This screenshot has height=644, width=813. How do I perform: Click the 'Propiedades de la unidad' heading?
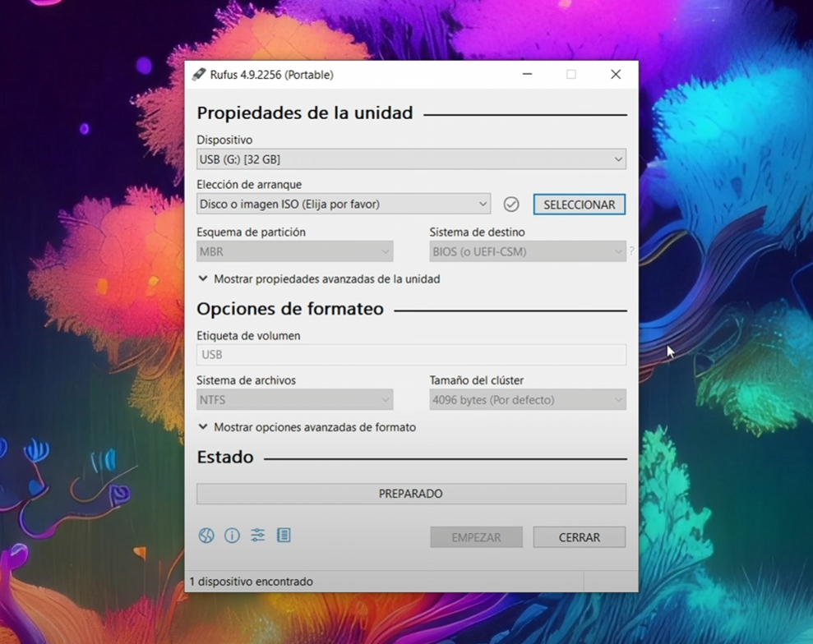[x=305, y=113]
